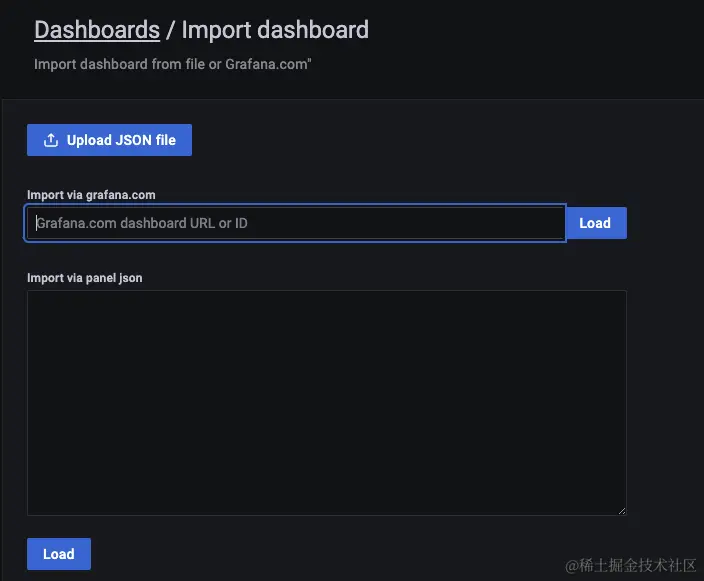Click the upload arrow icon
Viewport: 704px width, 581px height.
tap(51, 140)
